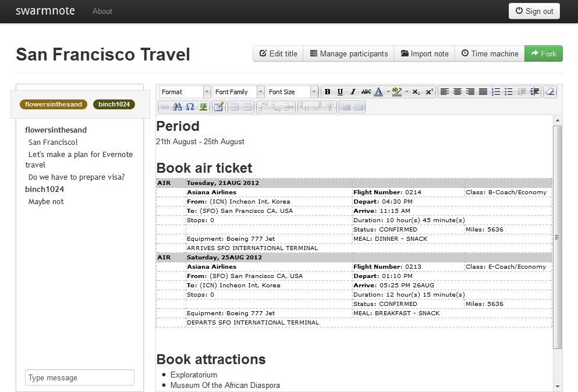The image size is (578, 392).
Task: Click the 'Period' heading
Action: click(x=178, y=126)
